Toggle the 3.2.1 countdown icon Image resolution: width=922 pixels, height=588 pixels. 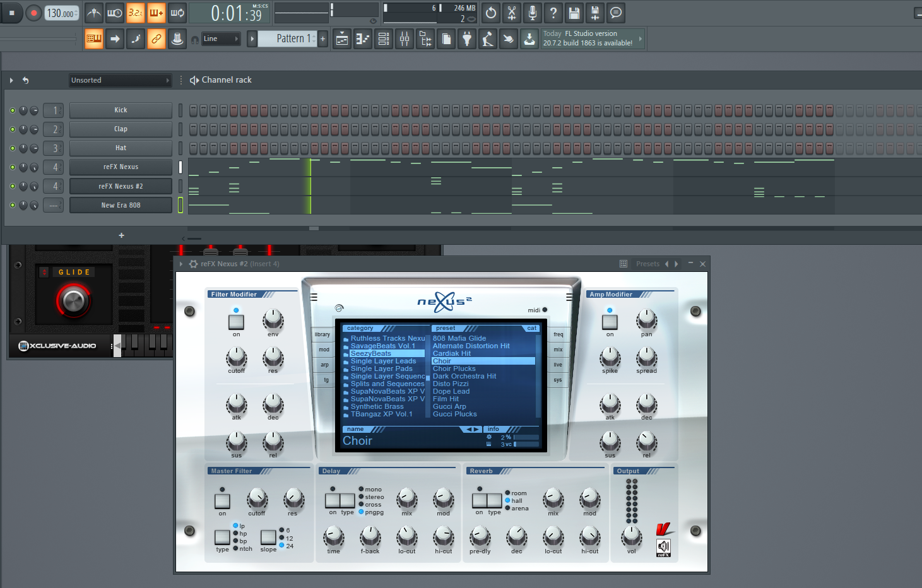[136, 13]
